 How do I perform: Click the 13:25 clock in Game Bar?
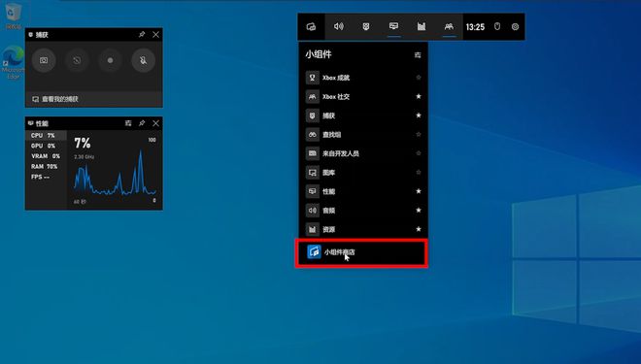click(x=475, y=27)
